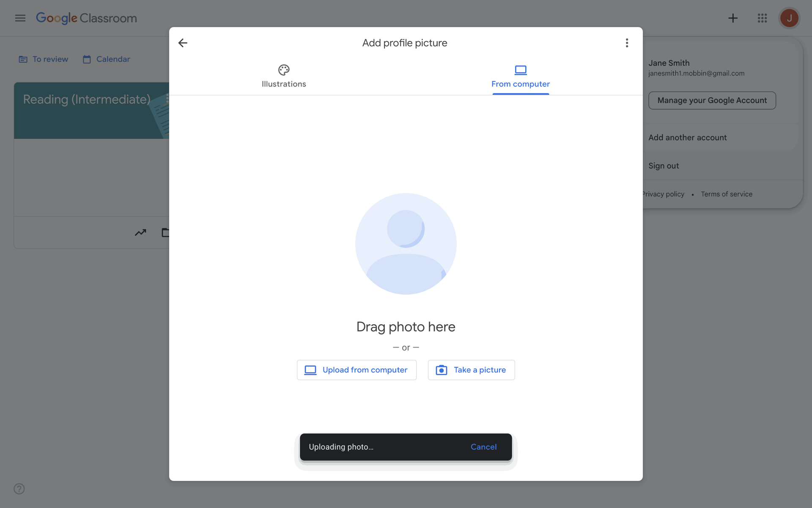
Task: Go back with the arrow in the dialog header
Action: coord(183,43)
